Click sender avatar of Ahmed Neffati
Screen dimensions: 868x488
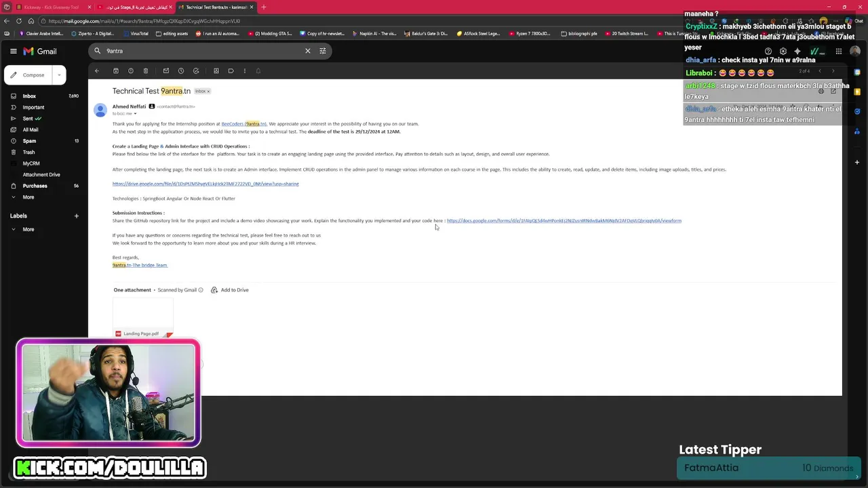pyautogui.click(x=100, y=110)
